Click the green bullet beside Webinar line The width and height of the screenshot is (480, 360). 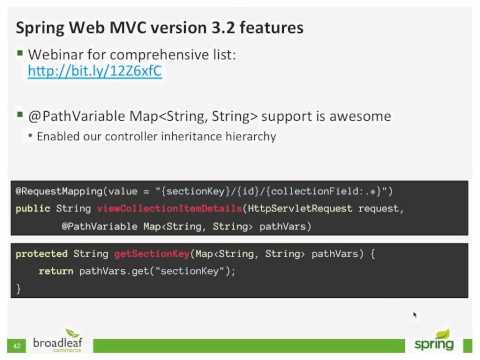pos(20,53)
